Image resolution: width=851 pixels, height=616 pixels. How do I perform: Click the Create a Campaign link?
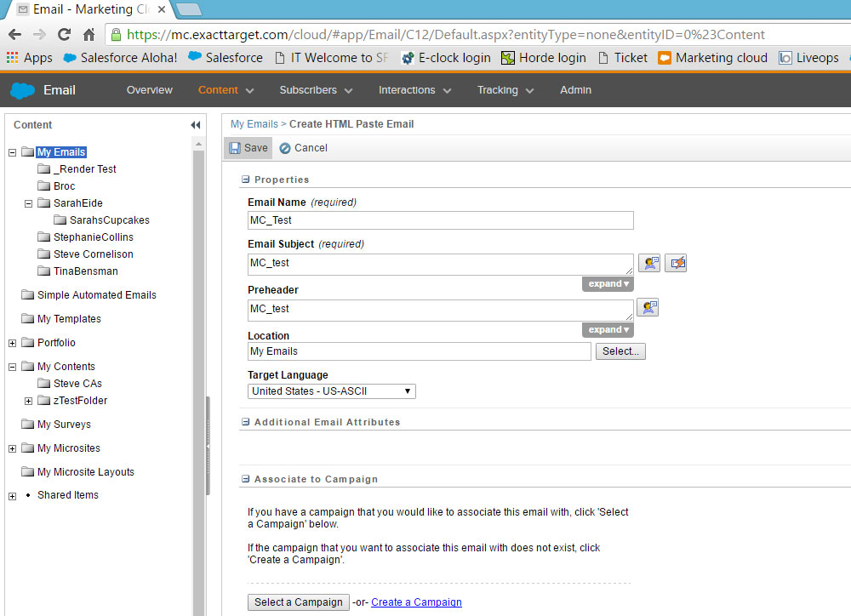coord(416,602)
